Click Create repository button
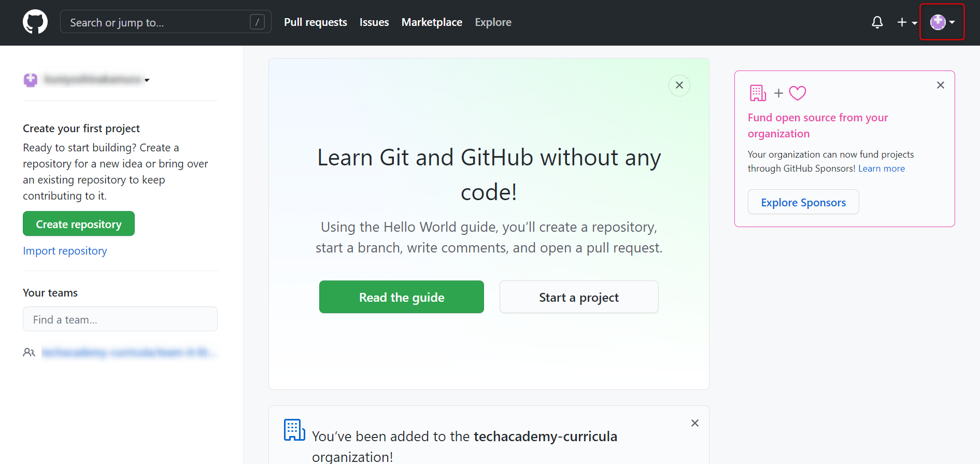The height and width of the screenshot is (464, 980). (79, 223)
